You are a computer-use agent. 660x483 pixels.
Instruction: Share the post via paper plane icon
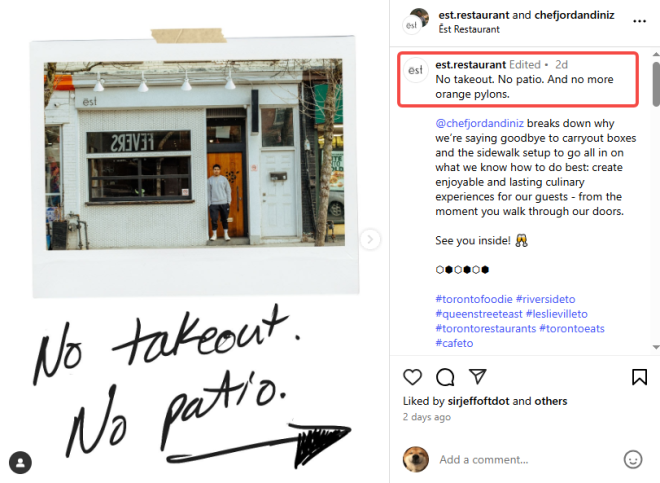pyautogui.click(x=478, y=376)
